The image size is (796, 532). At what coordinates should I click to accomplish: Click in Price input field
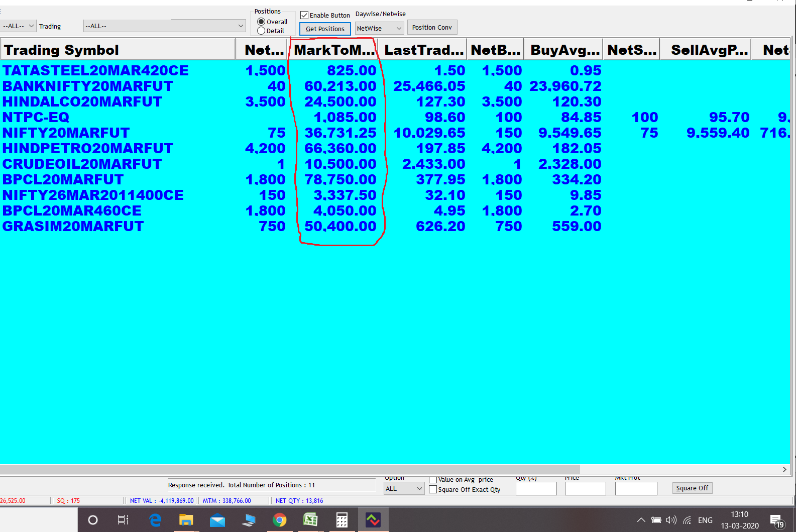pyautogui.click(x=585, y=488)
